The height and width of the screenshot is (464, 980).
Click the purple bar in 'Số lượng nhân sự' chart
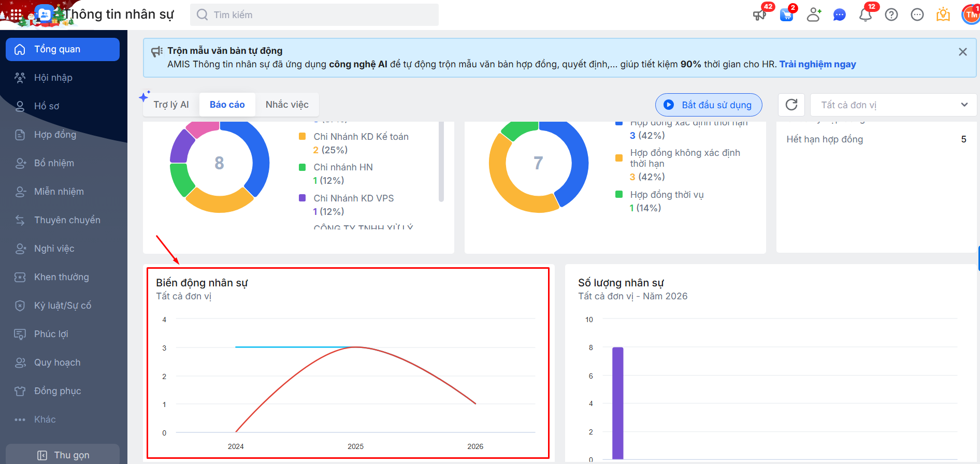[617, 403]
